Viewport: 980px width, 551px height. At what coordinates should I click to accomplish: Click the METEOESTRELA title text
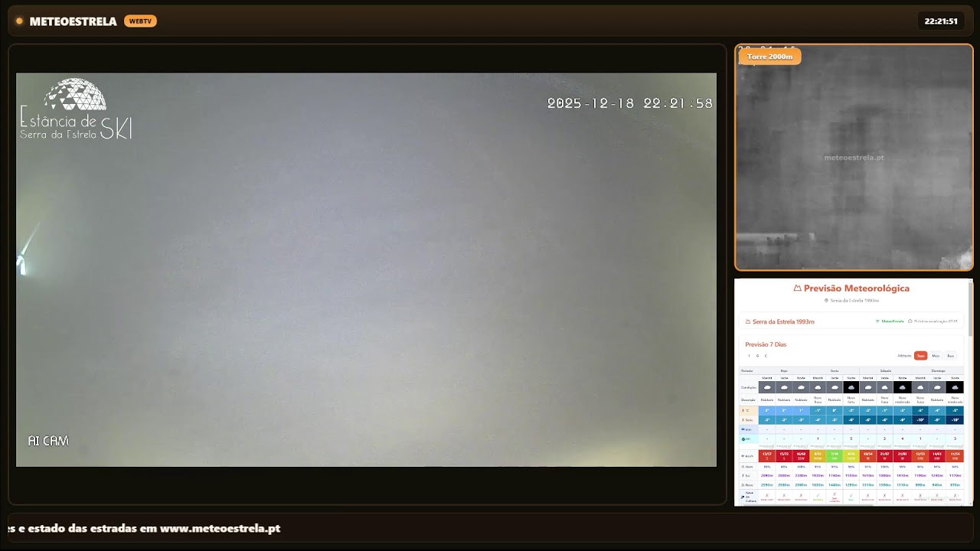click(x=73, y=21)
